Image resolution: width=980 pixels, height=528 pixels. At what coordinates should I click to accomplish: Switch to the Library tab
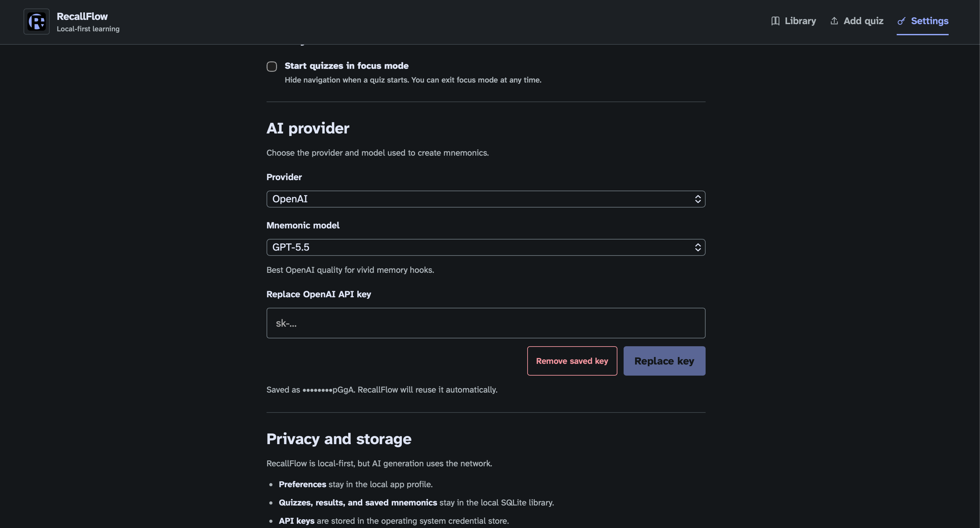[793, 21]
